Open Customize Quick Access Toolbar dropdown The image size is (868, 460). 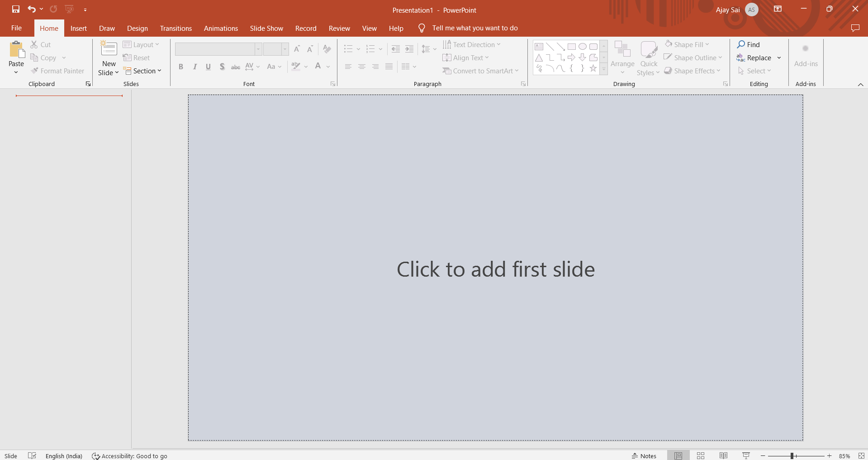point(85,10)
